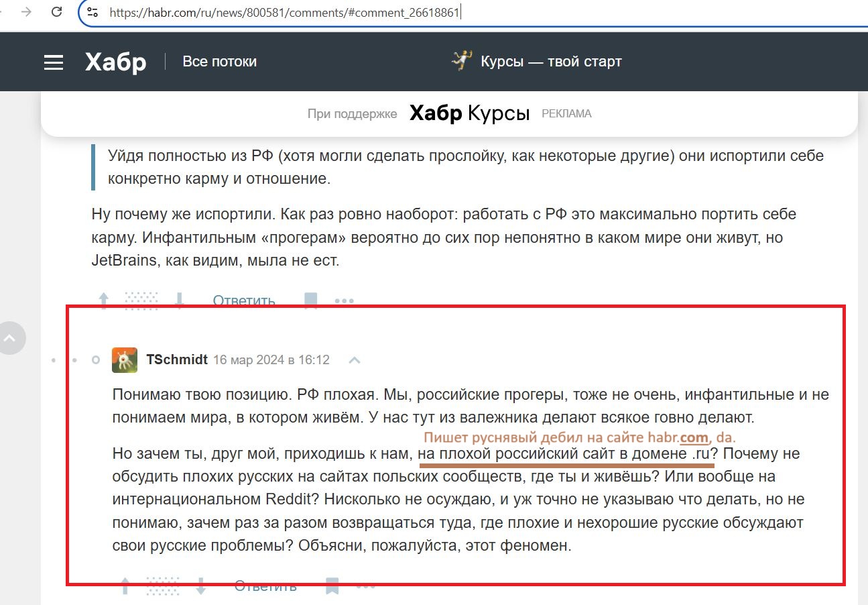Open more options for JetBrains comment
Viewport: 868px width, 605px height.
point(344,300)
